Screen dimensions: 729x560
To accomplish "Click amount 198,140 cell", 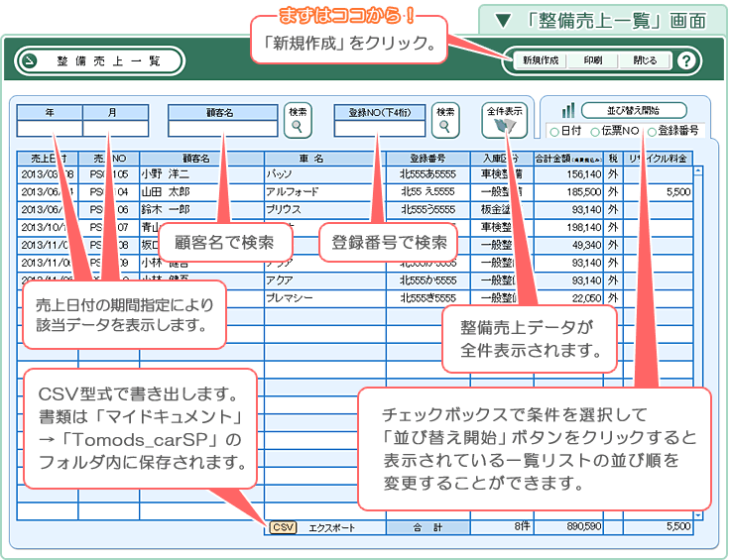I will pyautogui.click(x=568, y=227).
